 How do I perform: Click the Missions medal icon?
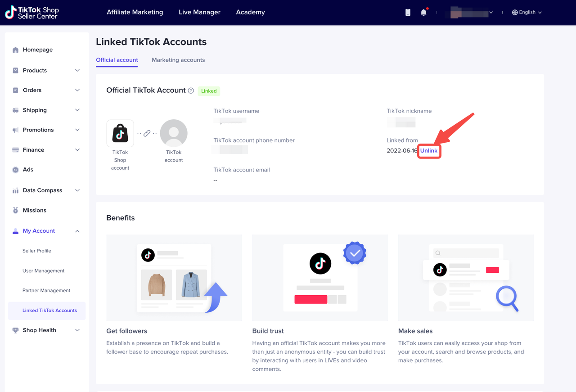(16, 210)
